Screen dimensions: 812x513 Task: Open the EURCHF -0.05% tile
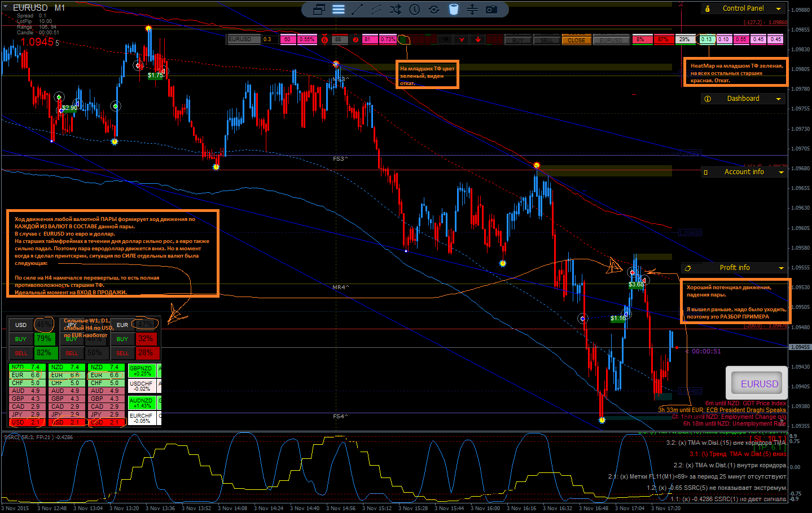(x=142, y=418)
